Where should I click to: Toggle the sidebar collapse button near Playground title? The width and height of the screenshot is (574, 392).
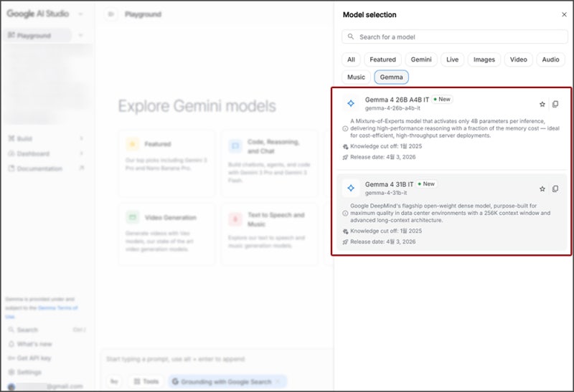click(111, 14)
